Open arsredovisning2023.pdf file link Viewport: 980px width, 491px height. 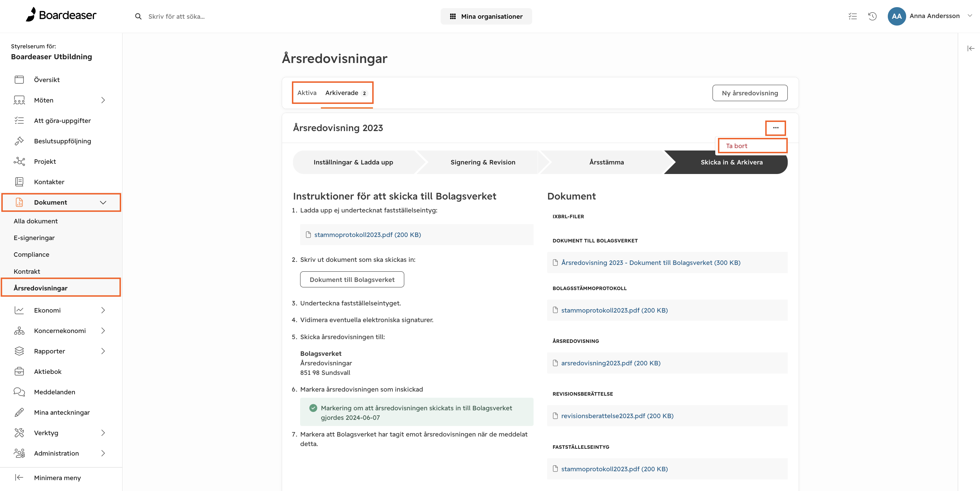pos(610,363)
